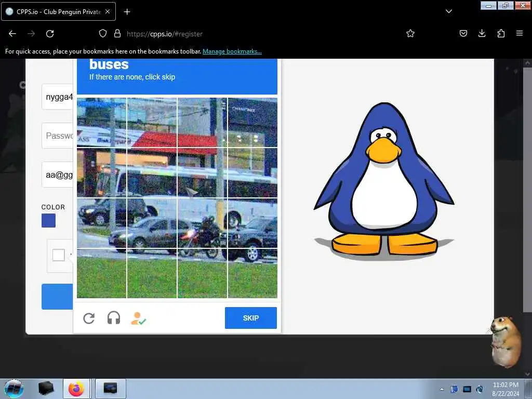
Task: Click the hamster desktop mascot
Action: click(506, 342)
